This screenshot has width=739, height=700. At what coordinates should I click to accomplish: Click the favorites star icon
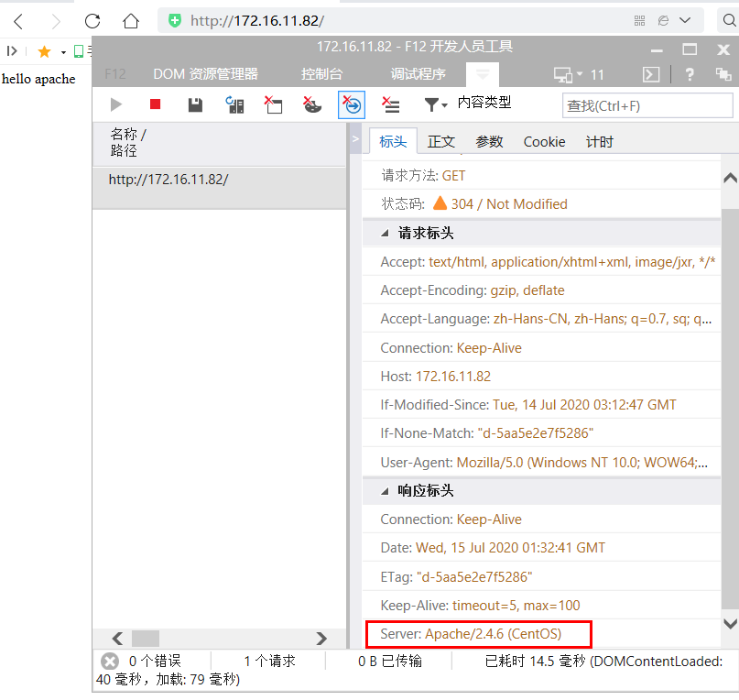pyautogui.click(x=44, y=51)
